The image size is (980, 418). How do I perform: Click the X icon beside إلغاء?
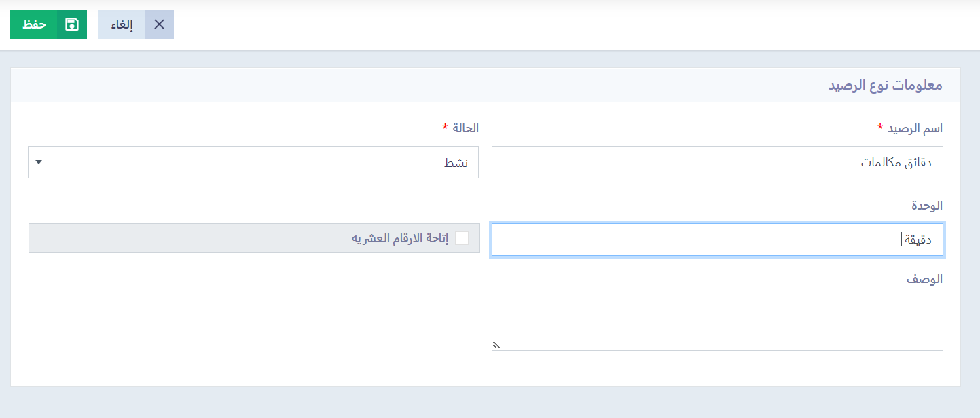click(159, 24)
